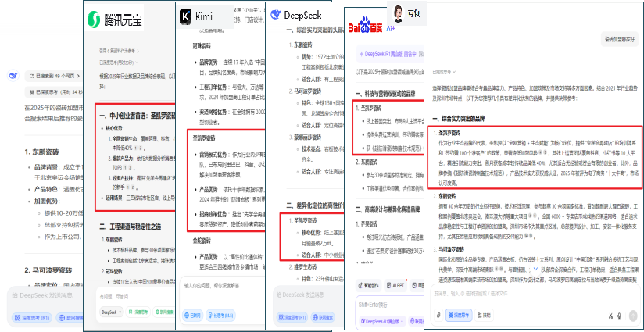Toggle 深度思考 in Doubao input bar
This screenshot has width=644, height=332.
[459, 315]
